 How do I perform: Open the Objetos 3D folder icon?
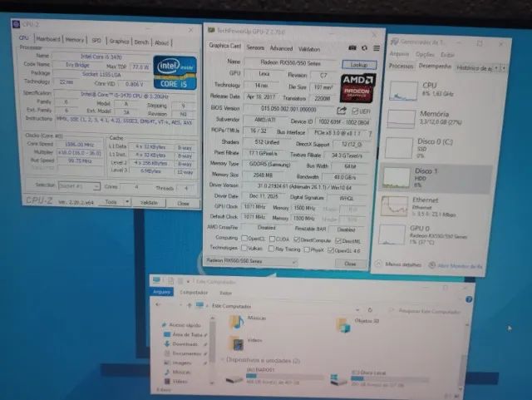(x=342, y=325)
